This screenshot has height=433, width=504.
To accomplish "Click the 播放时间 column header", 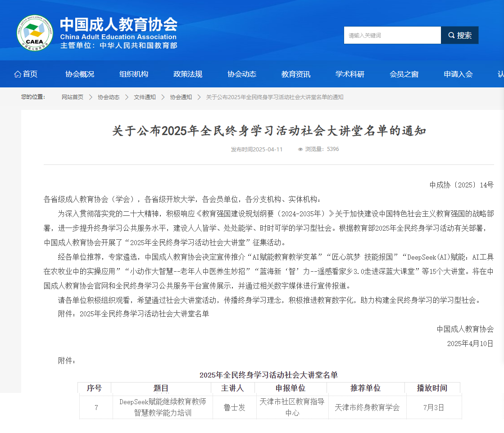I will pos(432,388).
